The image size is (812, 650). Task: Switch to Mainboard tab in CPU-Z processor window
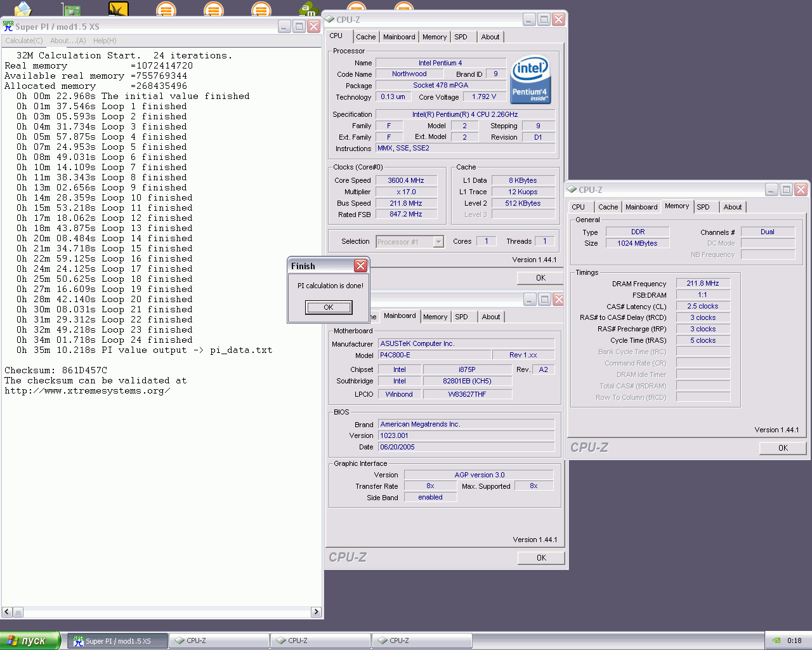(399, 37)
